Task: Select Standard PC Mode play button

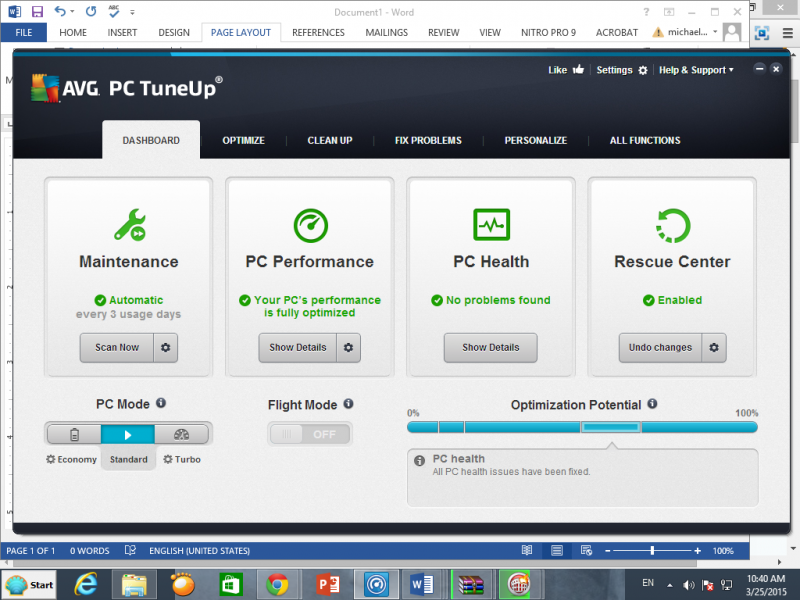Action: point(128,434)
